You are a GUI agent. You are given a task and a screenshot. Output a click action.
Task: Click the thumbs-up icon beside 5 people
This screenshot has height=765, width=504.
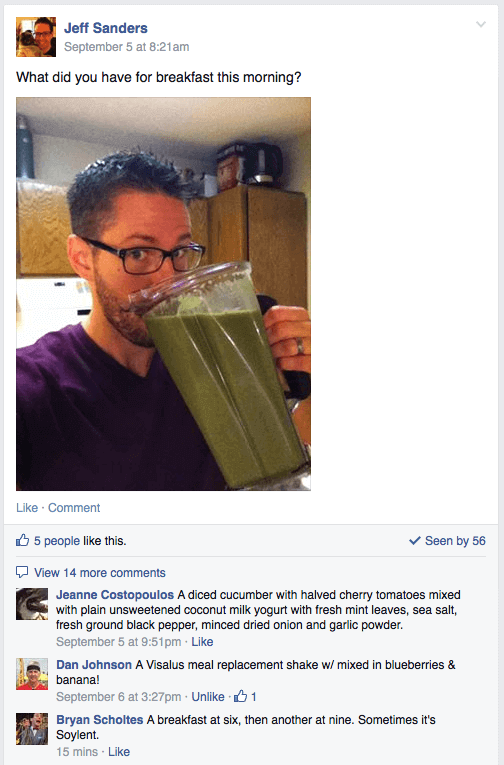click(22, 540)
